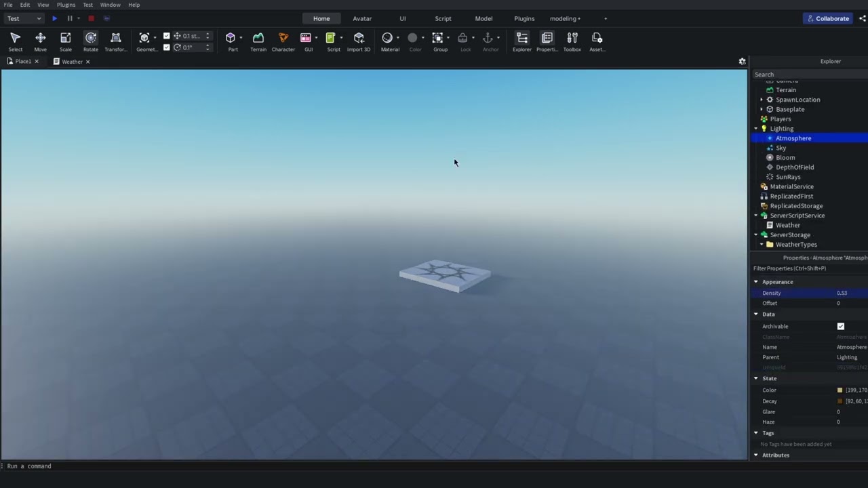Viewport: 868px width, 488px height.
Task: Expand the Baseplate tree node
Action: (x=761, y=109)
